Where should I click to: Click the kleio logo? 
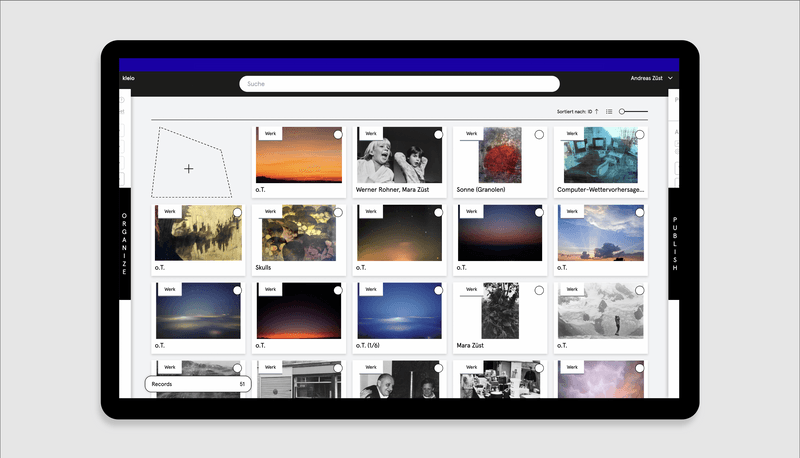pyautogui.click(x=128, y=78)
